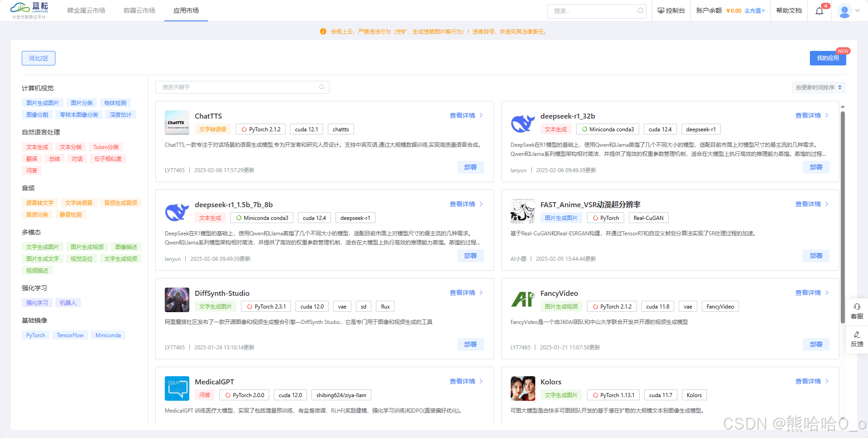View details of MedicalGPT
The height and width of the screenshot is (438, 868).
[466, 381]
